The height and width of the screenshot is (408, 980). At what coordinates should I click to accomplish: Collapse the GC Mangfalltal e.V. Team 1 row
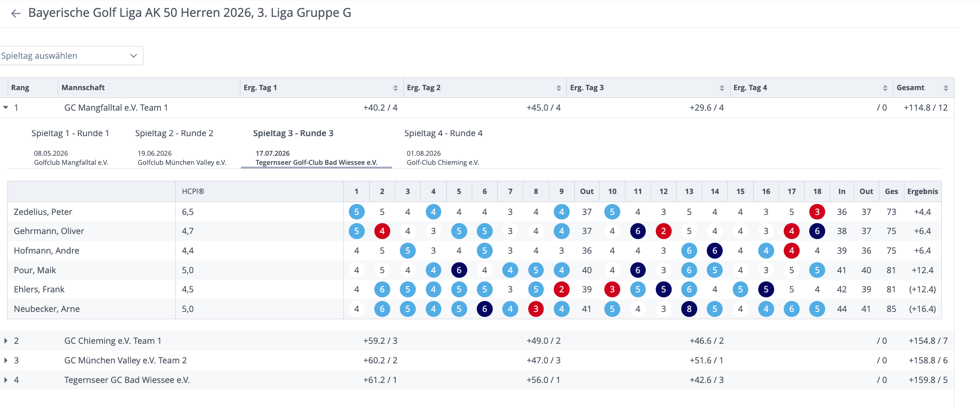click(5, 107)
